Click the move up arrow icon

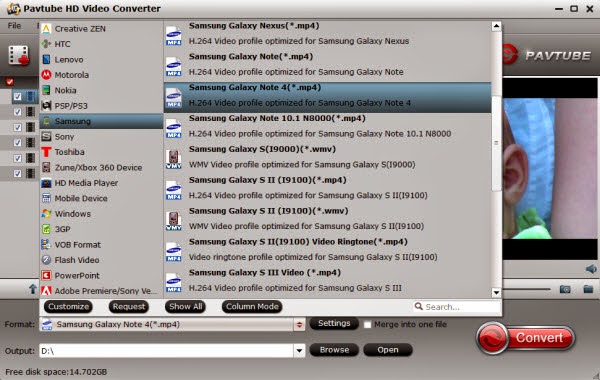coord(33,289)
